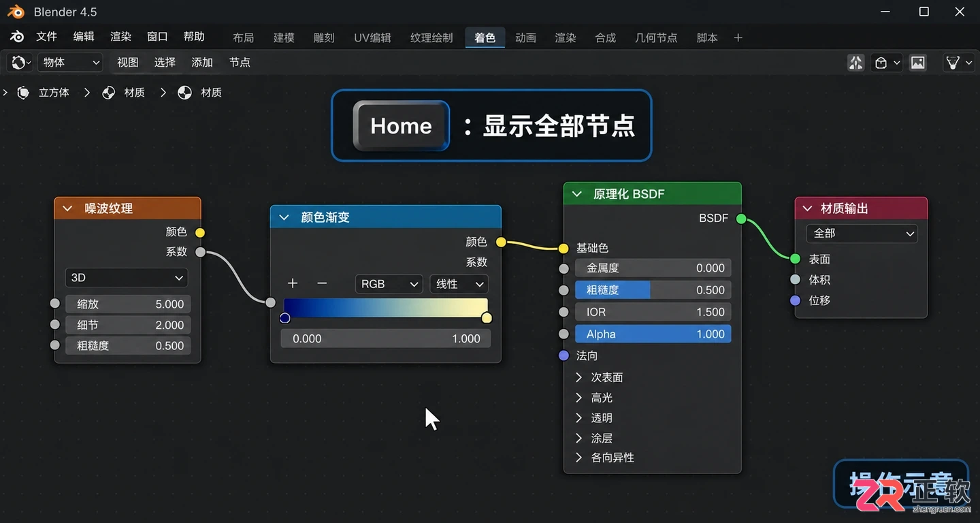Click the backdrop image icon
980x523 pixels.
pos(918,63)
